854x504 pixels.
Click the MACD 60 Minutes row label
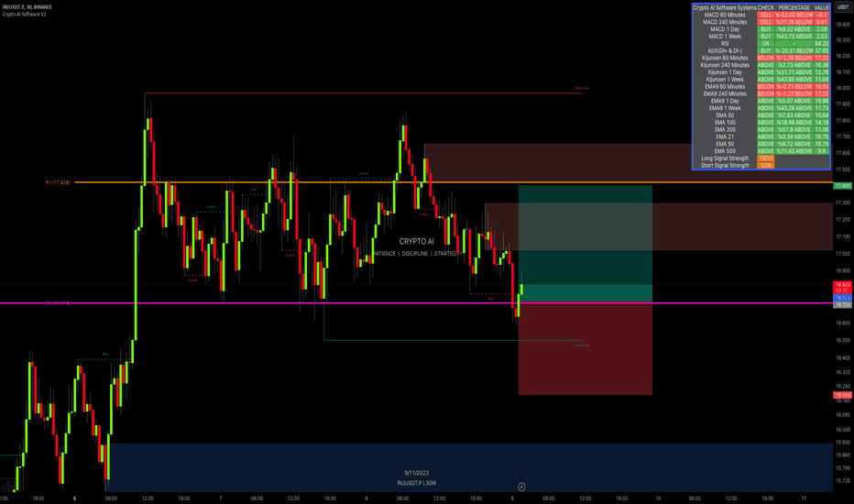pyautogui.click(x=725, y=15)
